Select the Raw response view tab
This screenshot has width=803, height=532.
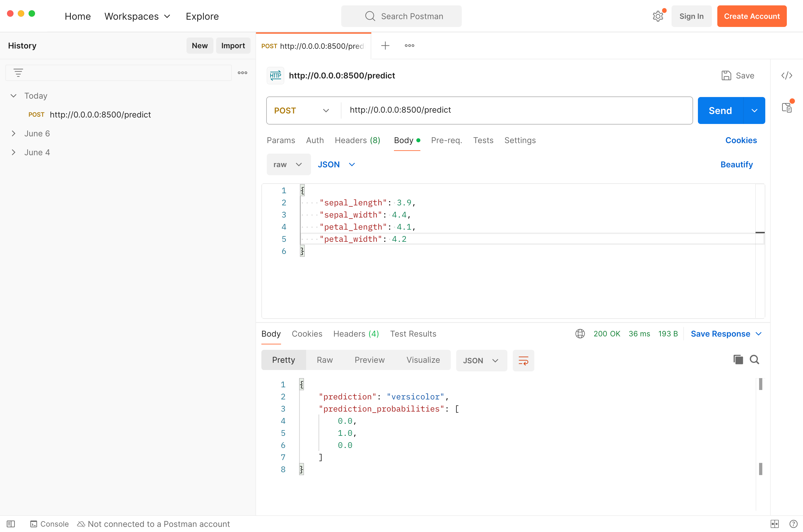coord(324,360)
